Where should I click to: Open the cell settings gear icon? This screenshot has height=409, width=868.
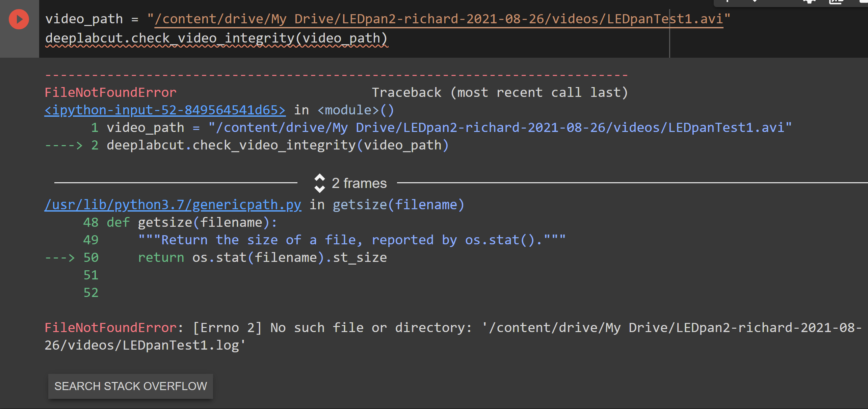pos(809,3)
